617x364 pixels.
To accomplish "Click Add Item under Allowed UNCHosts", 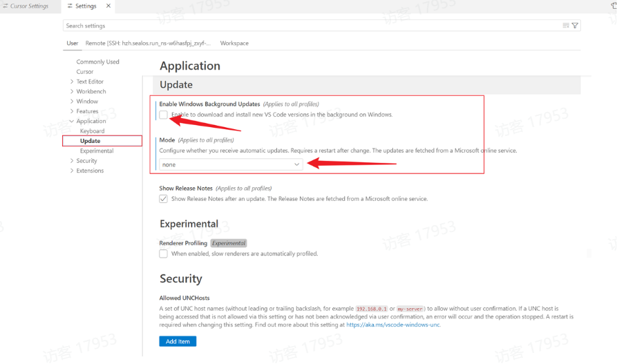I will point(178,342).
